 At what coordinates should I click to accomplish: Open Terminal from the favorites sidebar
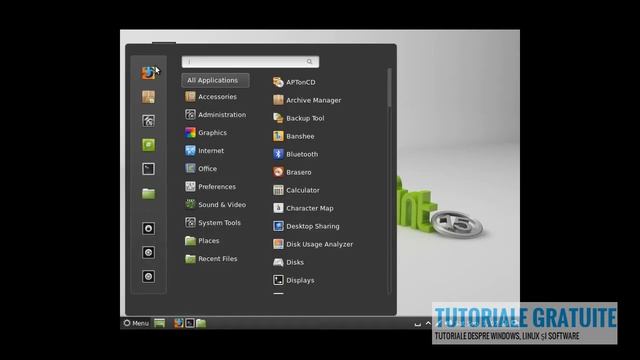click(x=148, y=169)
